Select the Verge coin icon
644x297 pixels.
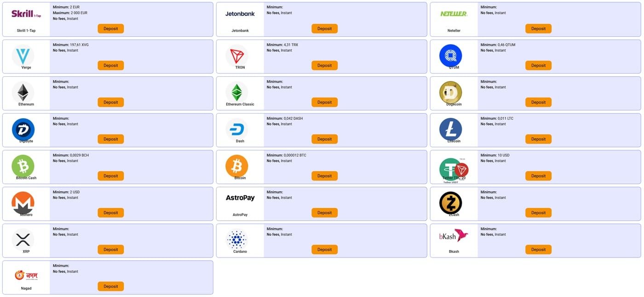pos(23,54)
